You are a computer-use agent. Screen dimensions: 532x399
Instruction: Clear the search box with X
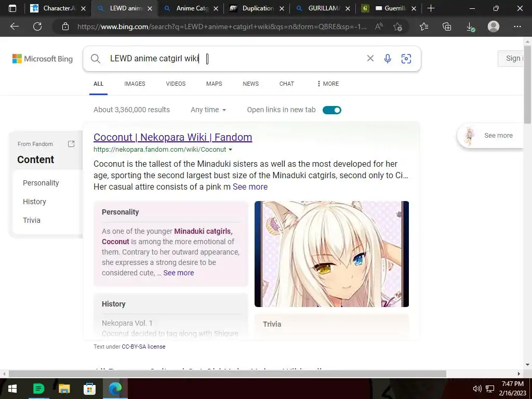coord(370,58)
